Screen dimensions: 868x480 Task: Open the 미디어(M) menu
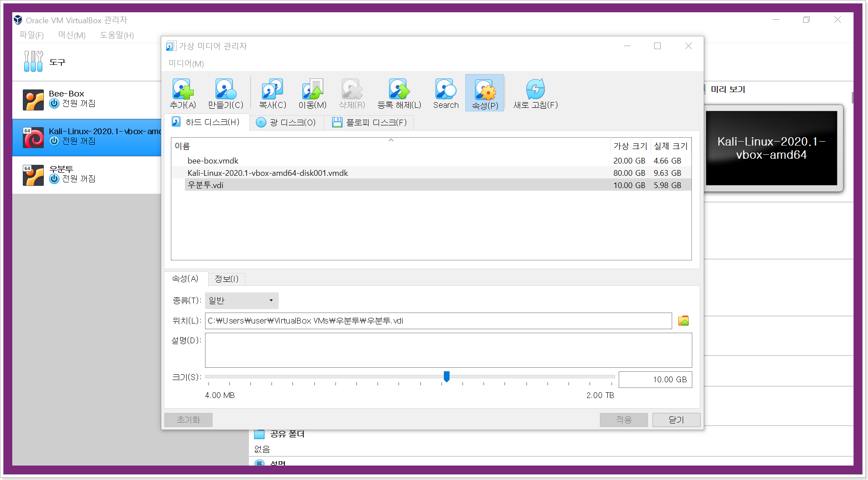(186, 64)
